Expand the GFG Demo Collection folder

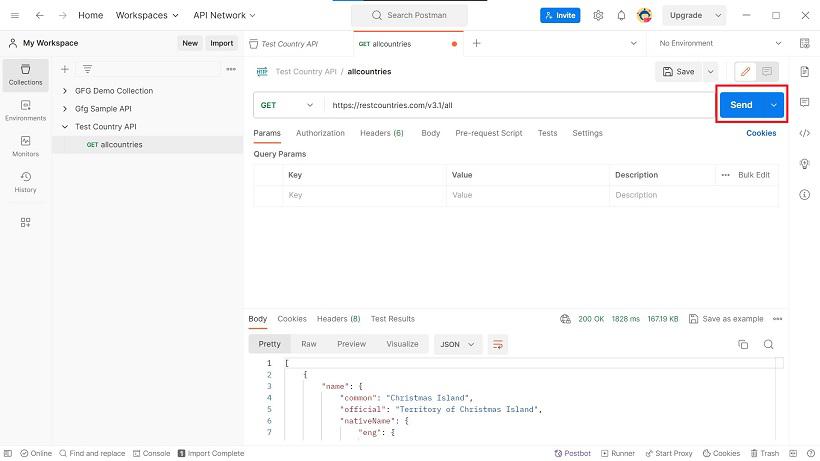point(65,90)
